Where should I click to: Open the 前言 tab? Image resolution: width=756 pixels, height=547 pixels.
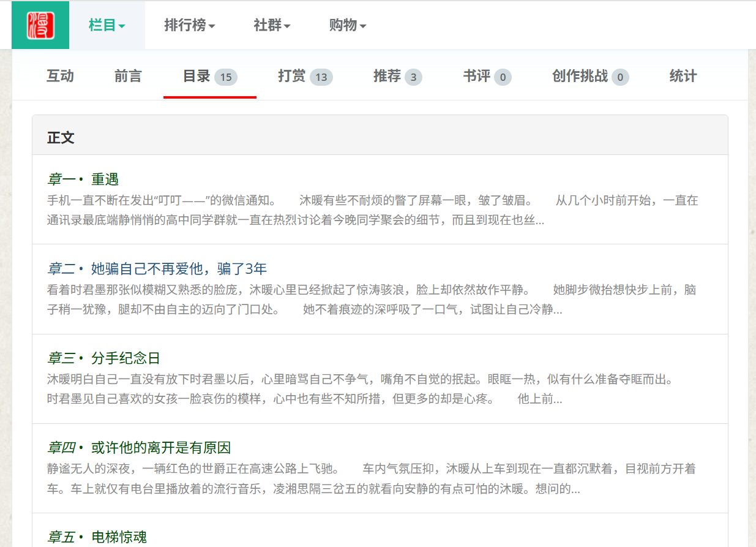click(x=128, y=76)
